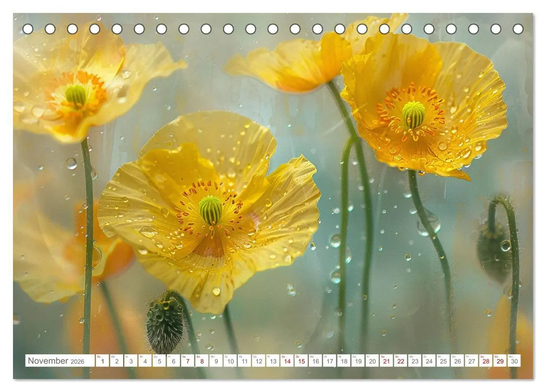
Task: Pick red Saturday date 14
Action: (287, 360)
